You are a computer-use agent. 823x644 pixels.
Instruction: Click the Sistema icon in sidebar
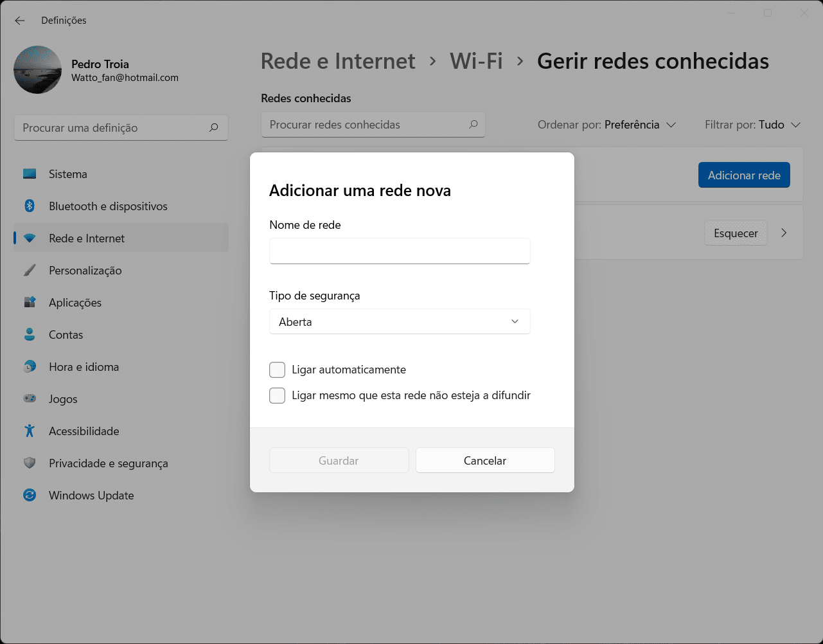pyautogui.click(x=30, y=174)
